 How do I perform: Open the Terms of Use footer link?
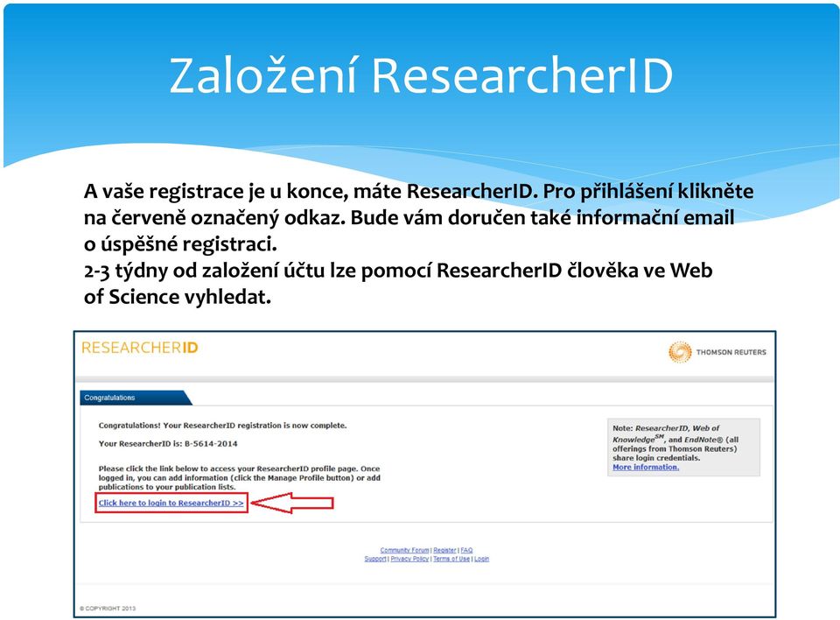(451, 559)
